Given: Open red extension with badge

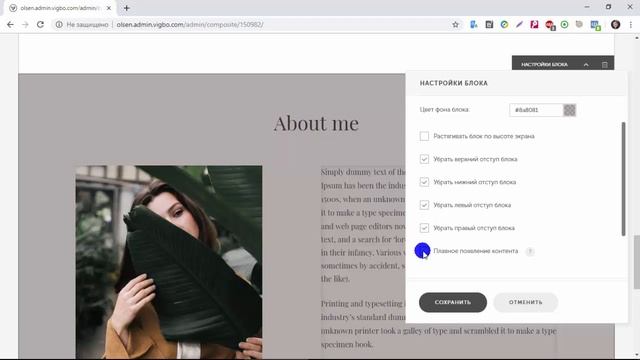Looking at the screenshot, I should (550, 25).
